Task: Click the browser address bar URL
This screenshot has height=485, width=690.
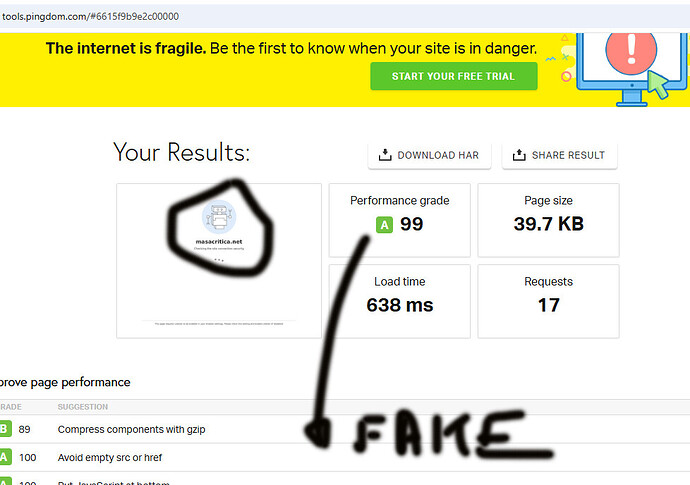Action: pos(91,17)
